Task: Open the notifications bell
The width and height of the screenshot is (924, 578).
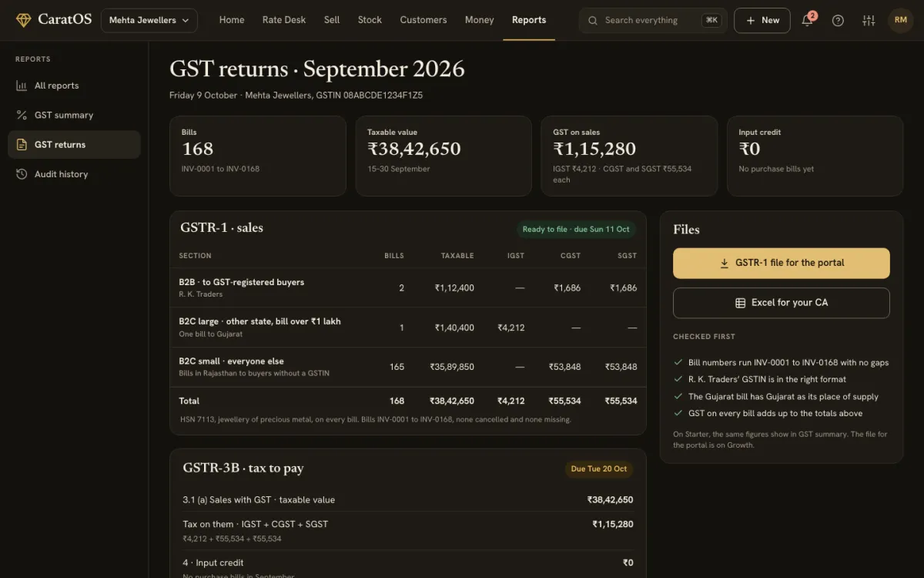Action: pyautogui.click(x=807, y=20)
